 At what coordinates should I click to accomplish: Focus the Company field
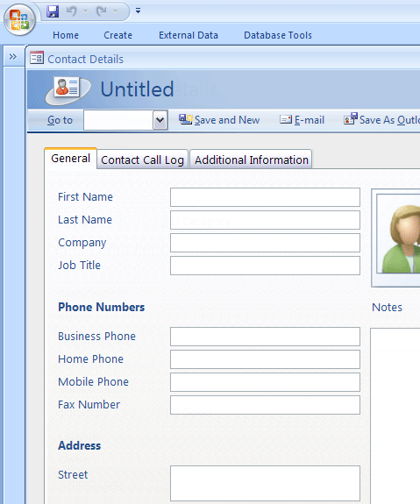265,243
